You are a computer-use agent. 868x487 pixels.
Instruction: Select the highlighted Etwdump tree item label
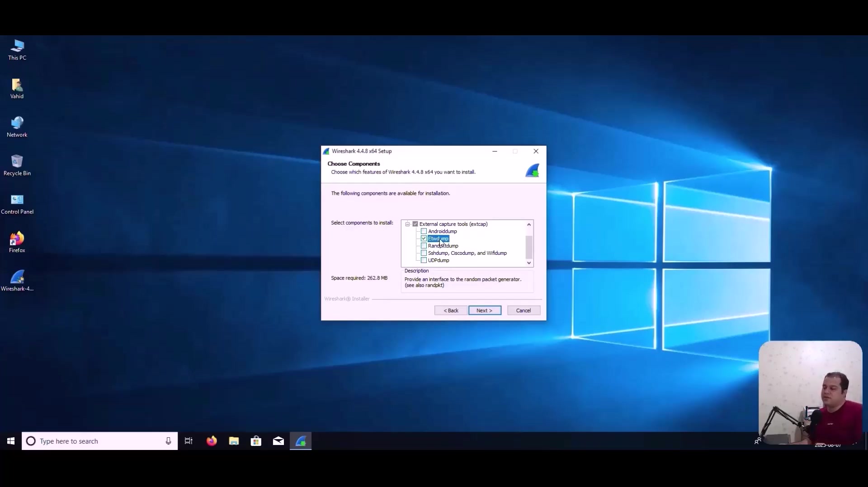(439, 239)
